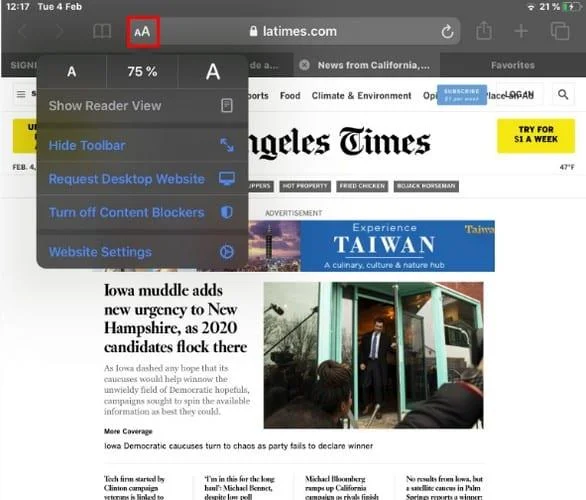
Task: Switch to the Favorites tab
Action: [513, 65]
